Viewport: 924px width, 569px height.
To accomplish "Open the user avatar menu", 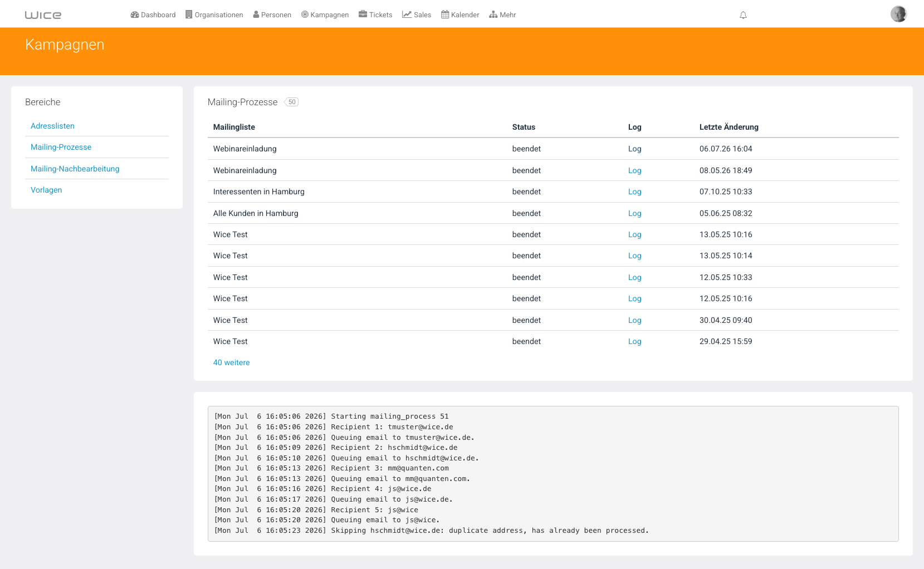I will (x=898, y=14).
